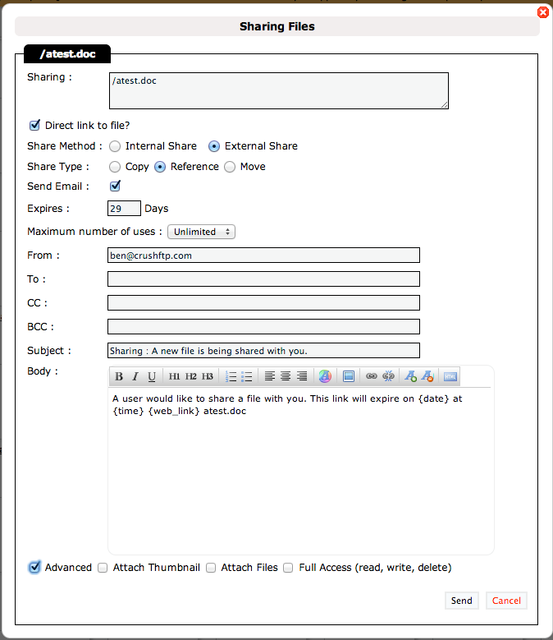
Task: Cancel the sharing dialog
Action: (506, 601)
